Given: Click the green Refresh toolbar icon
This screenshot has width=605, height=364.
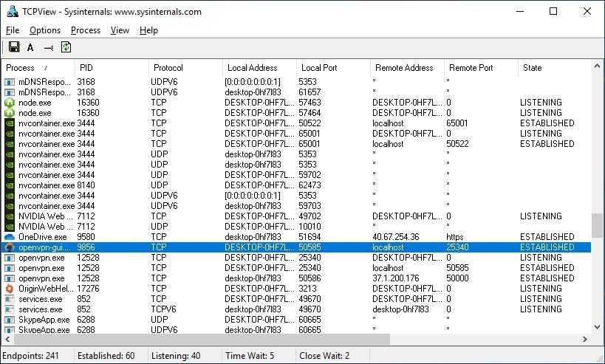Looking at the screenshot, I should pyautogui.click(x=66, y=48).
